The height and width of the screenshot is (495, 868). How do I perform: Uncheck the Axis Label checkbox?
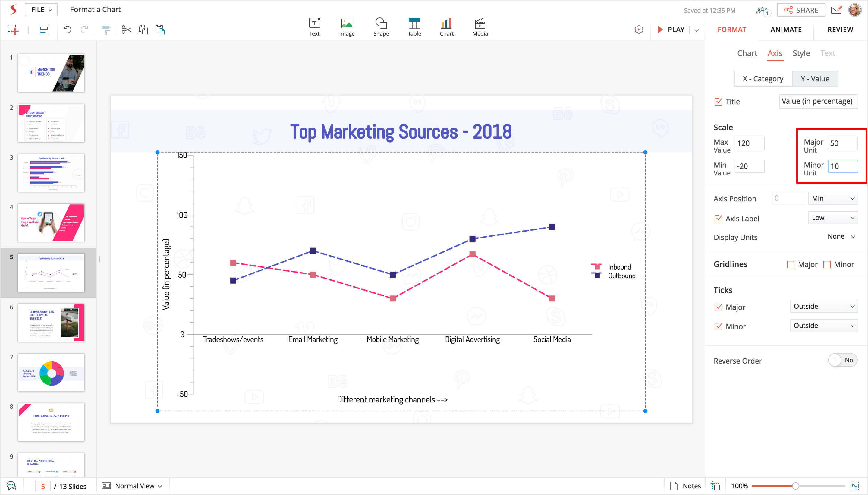pyautogui.click(x=718, y=219)
